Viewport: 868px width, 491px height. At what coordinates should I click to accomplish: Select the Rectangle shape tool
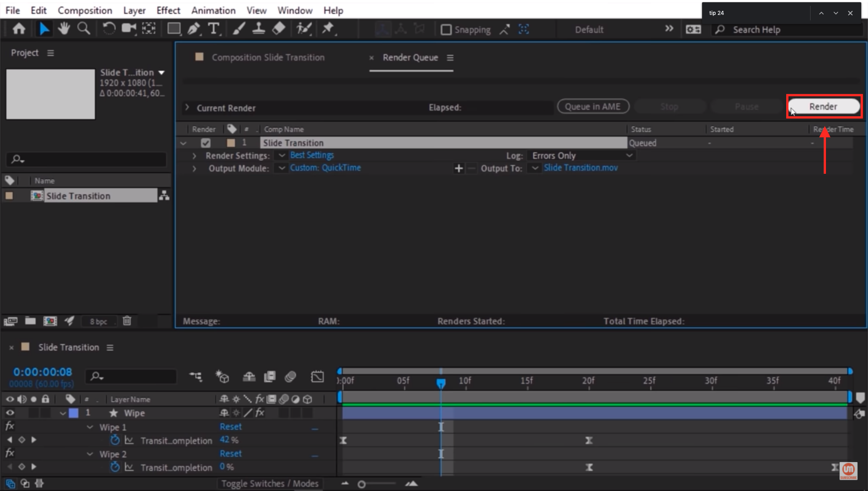[x=174, y=29]
